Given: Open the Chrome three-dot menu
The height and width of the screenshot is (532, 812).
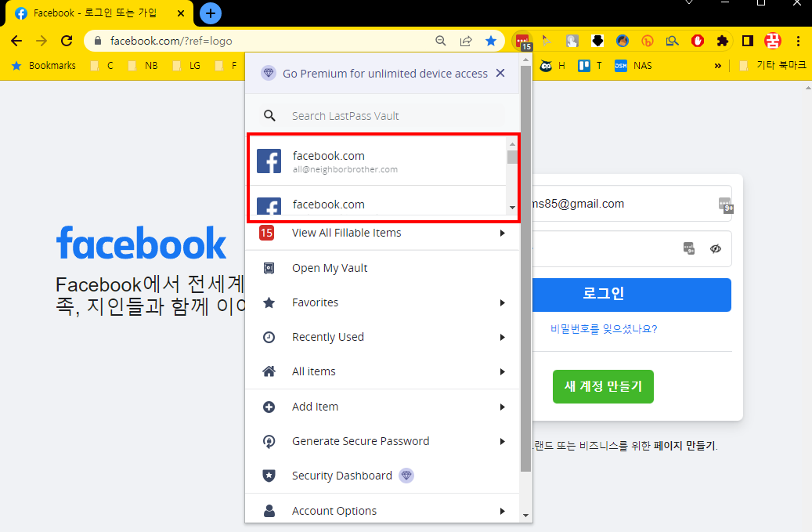Looking at the screenshot, I should [x=798, y=41].
